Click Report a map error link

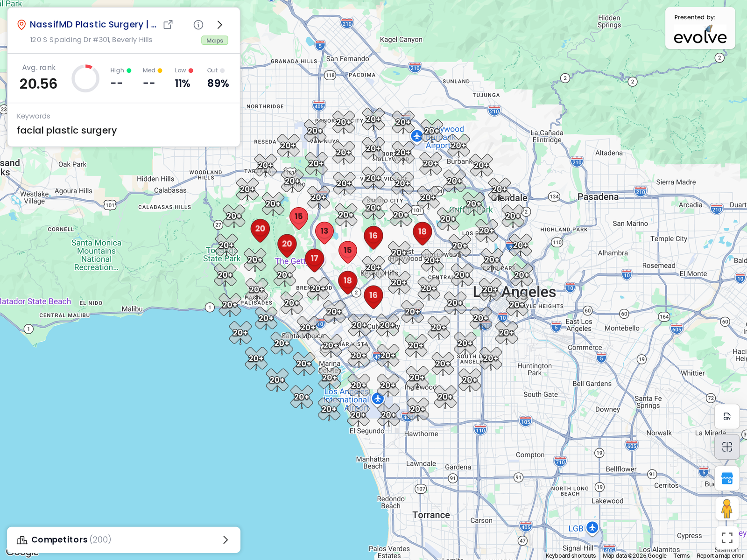click(x=720, y=556)
